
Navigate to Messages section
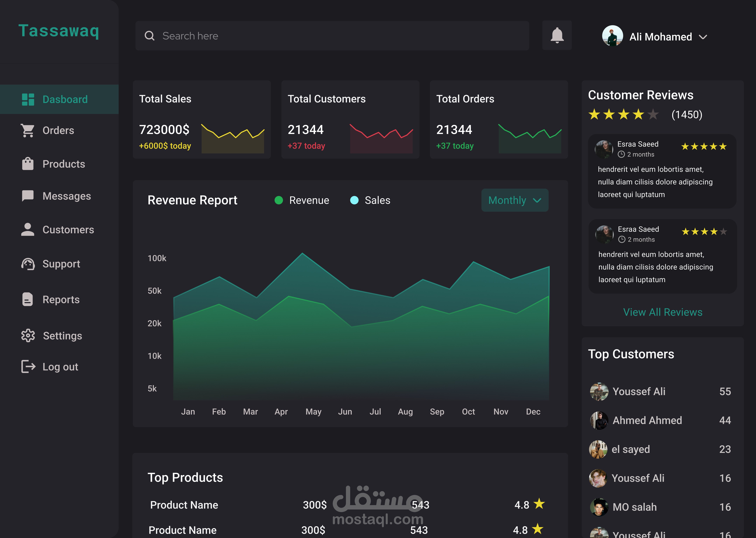[67, 196]
